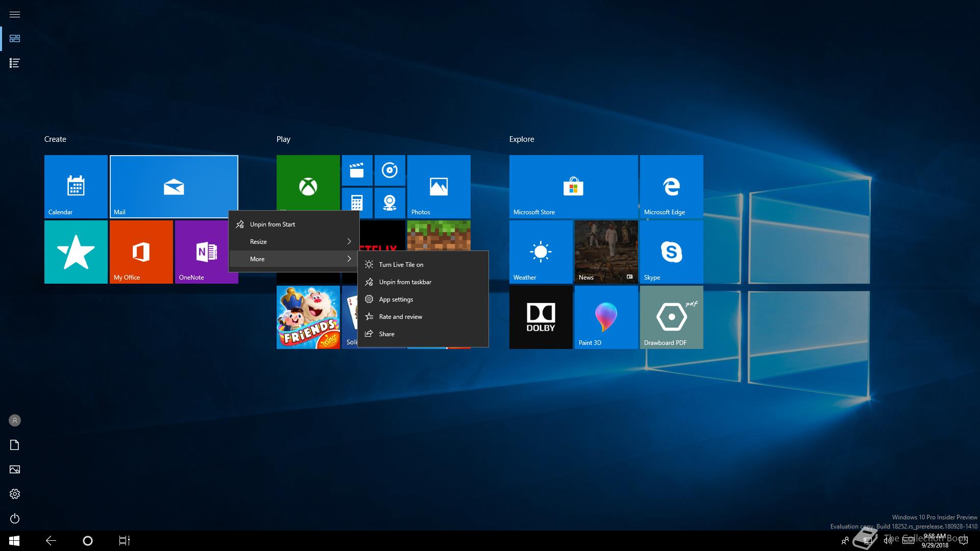
Task: Click the taskbar Back arrow
Action: tap(51, 541)
